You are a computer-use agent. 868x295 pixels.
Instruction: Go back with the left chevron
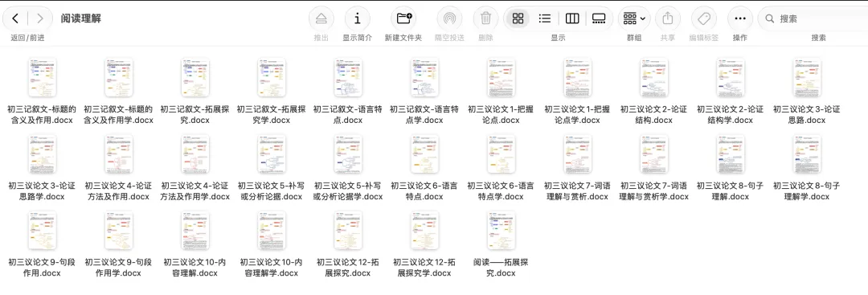[15, 18]
